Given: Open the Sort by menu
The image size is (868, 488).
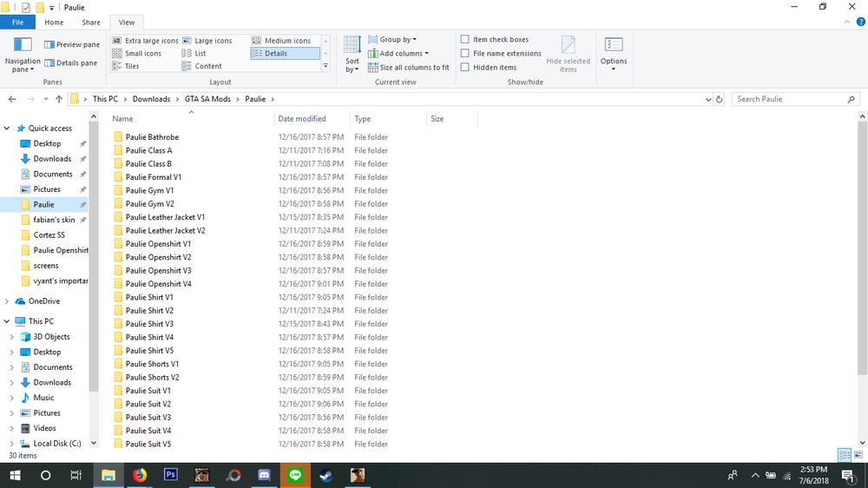Looking at the screenshot, I should (x=352, y=55).
